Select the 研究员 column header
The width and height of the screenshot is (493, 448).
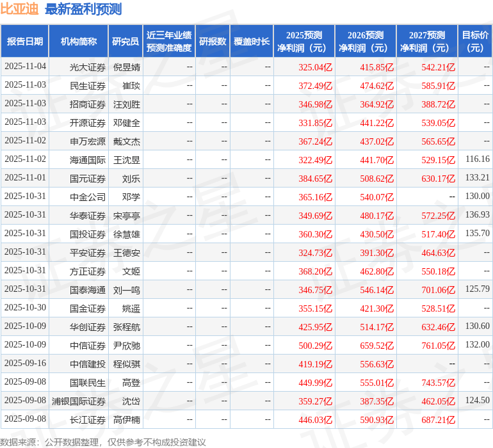[x=125, y=42]
